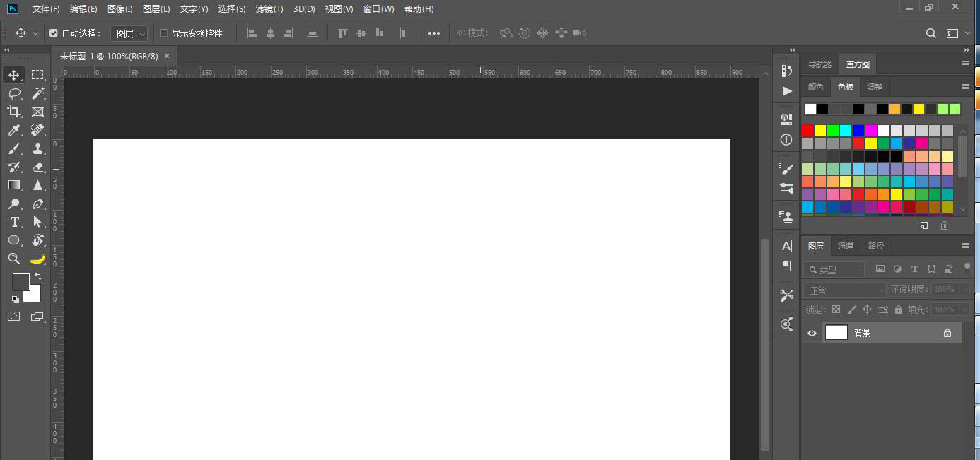Select the Lasso tool
Image resolution: width=980 pixels, height=460 pixels.
click(14, 93)
